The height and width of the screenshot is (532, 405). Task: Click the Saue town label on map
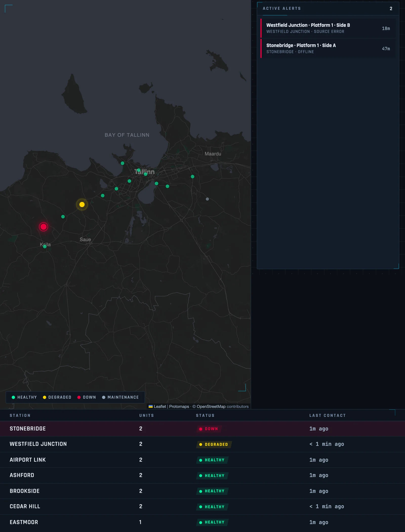click(85, 239)
